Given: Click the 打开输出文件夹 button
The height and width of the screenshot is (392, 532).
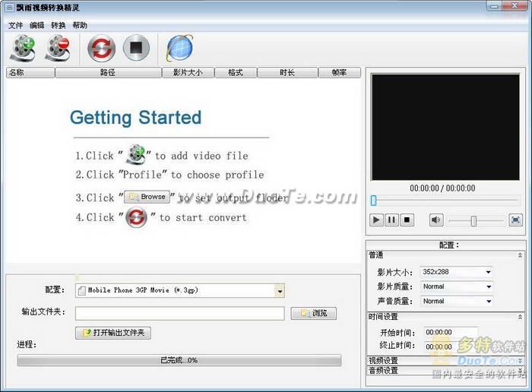Looking at the screenshot, I should click(113, 333).
